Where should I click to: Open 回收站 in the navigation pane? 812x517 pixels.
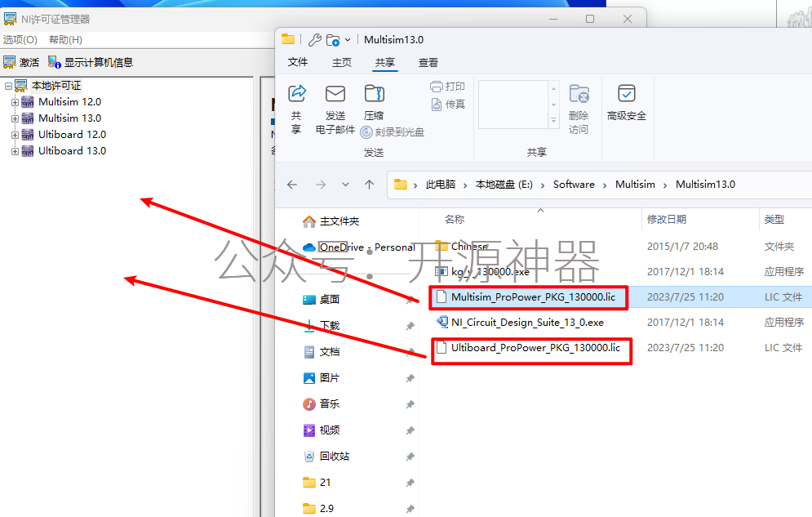326,456
